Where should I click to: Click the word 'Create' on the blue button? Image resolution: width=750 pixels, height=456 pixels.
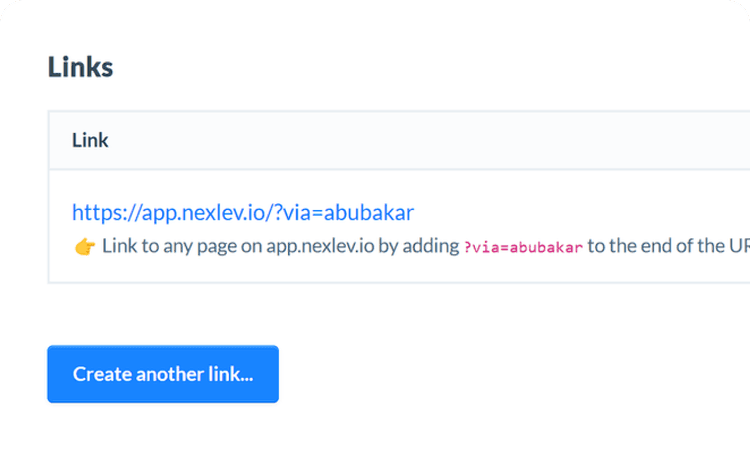(x=102, y=374)
